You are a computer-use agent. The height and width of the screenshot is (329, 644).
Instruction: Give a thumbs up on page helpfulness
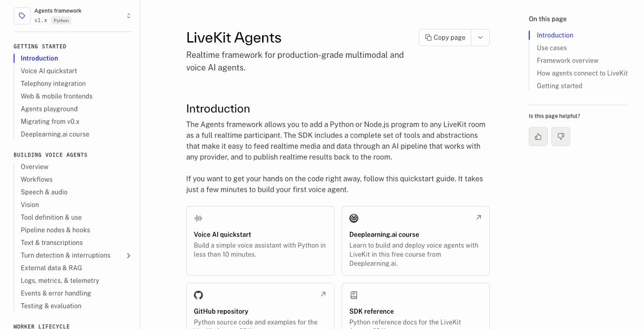(x=538, y=136)
